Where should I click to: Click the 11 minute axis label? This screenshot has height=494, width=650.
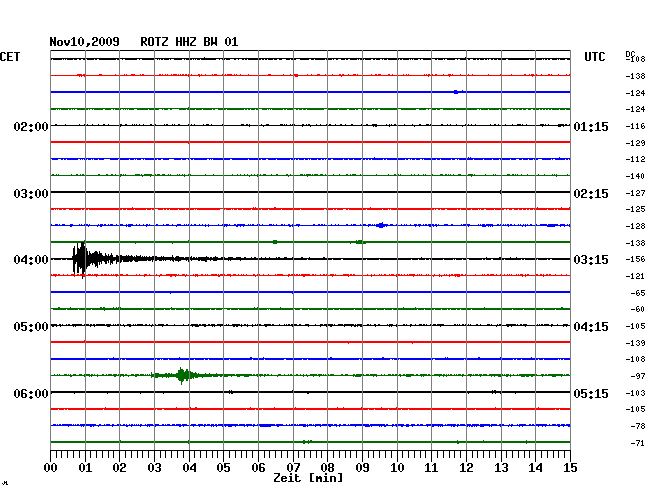[432, 468]
